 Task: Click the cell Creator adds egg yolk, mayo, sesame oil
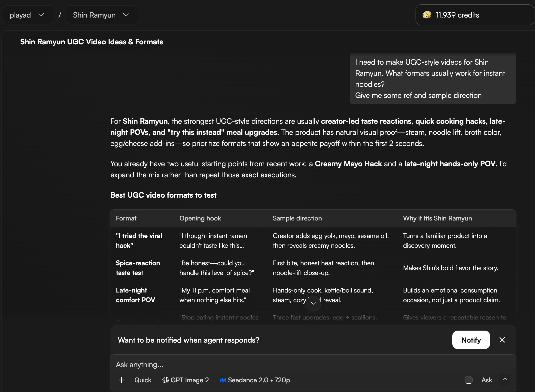(x=331, y=241)
